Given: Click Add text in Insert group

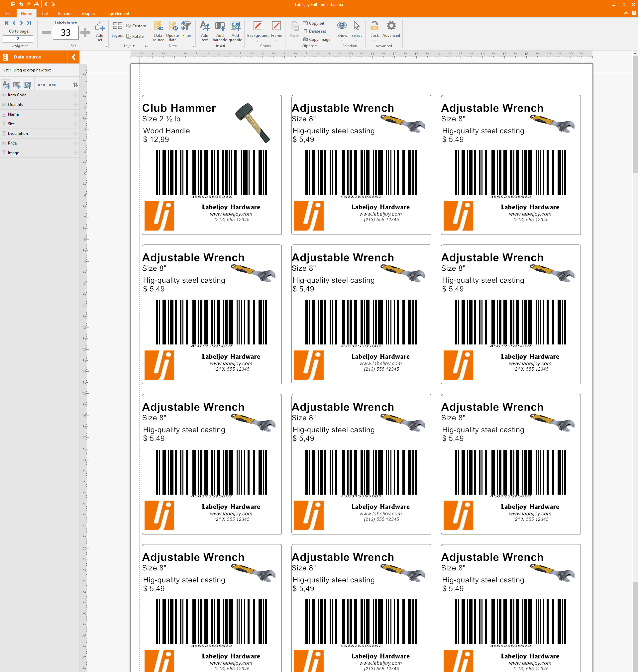Looking at the screenshot, I should click(x=205, y=31).
